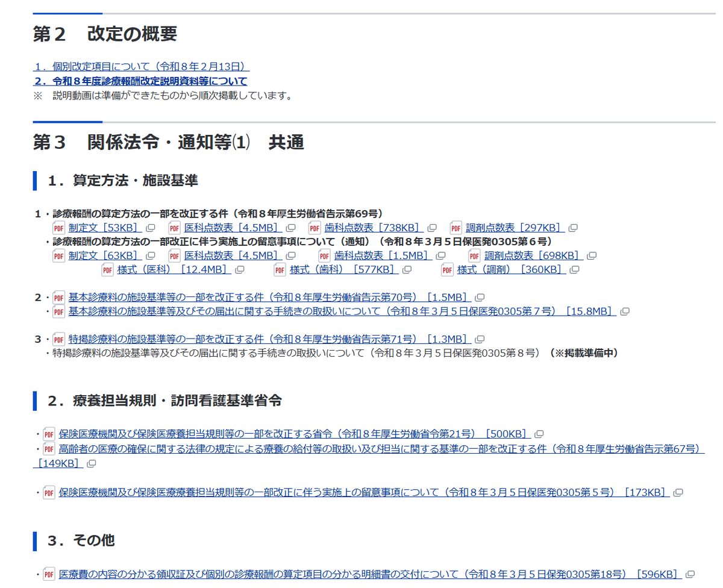Screen dimensions: 723x588
Task: Click PDF icon beside 様式(歯科)[577KB]
Action: (280, 270)
